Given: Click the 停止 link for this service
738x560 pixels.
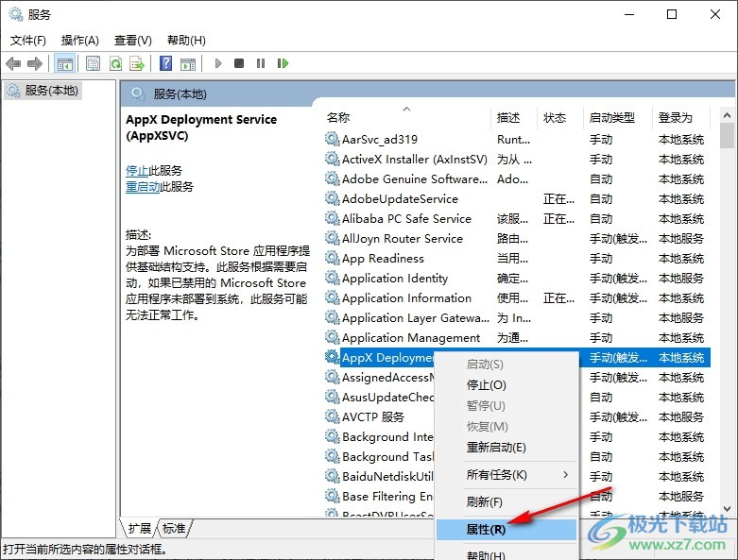Looking at the screenshot, I should click(x=137, y=170).
